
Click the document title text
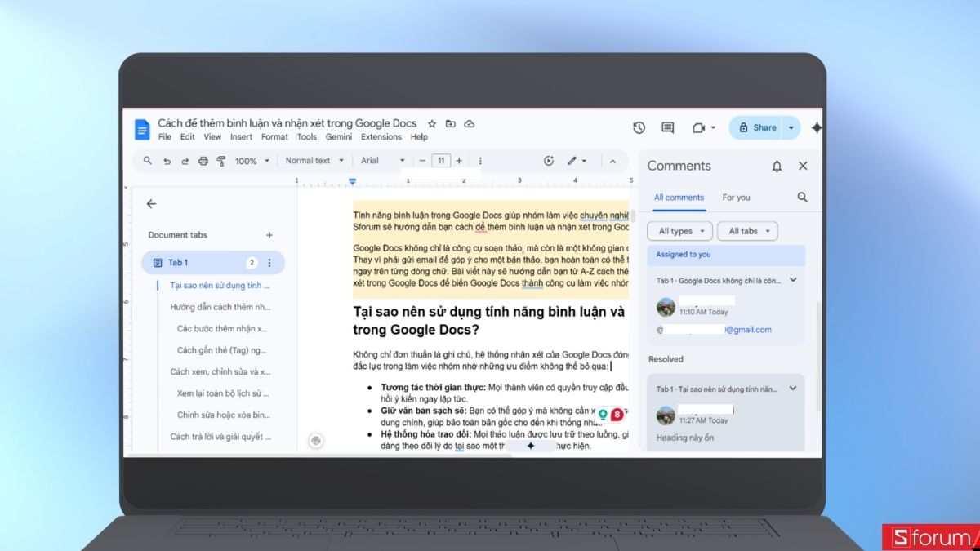tap(287, 123)
